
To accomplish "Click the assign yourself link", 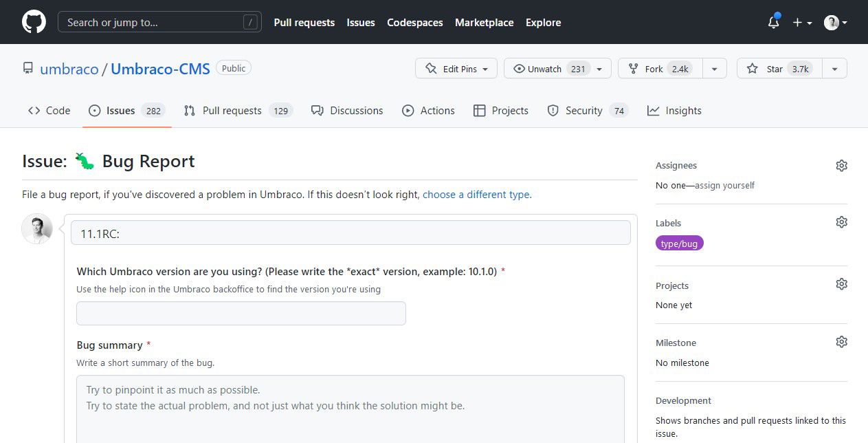I will click(724, 186).
